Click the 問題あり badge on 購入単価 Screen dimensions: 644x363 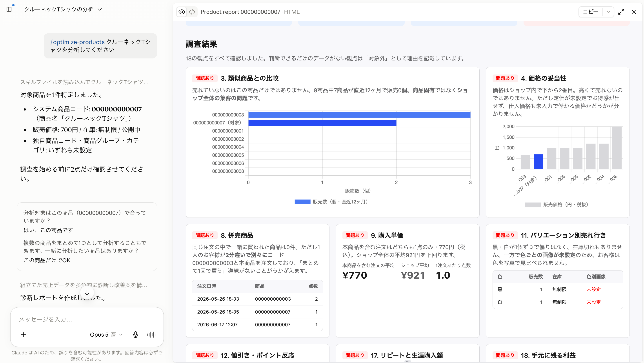click(x=355, y=235)
